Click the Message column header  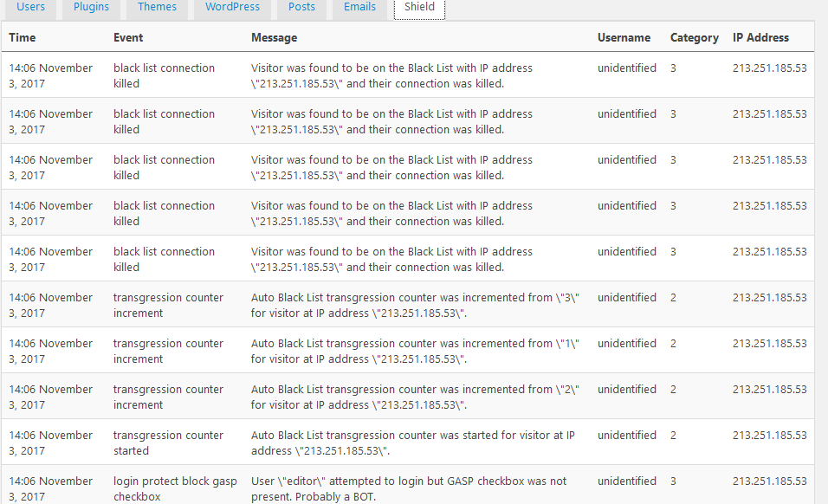pyautogui.click(x=274, y=37)
